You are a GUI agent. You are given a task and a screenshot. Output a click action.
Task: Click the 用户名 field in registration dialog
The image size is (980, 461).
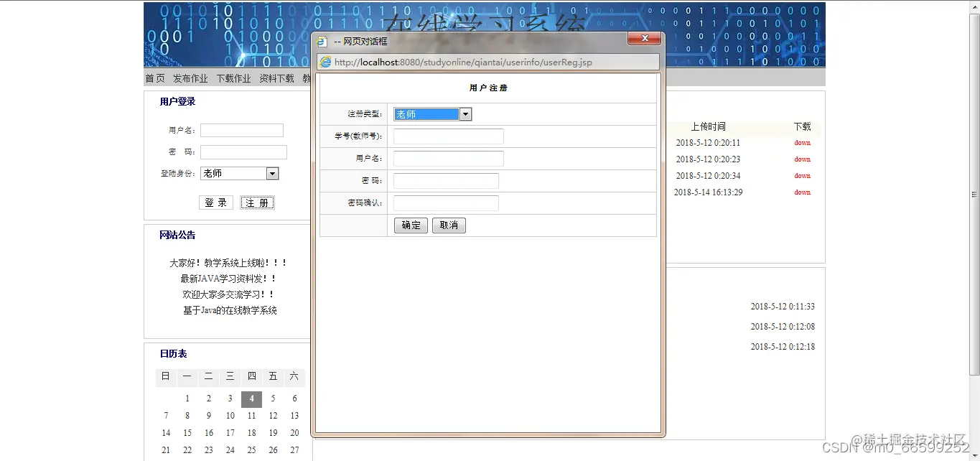(x=449, y=159)
